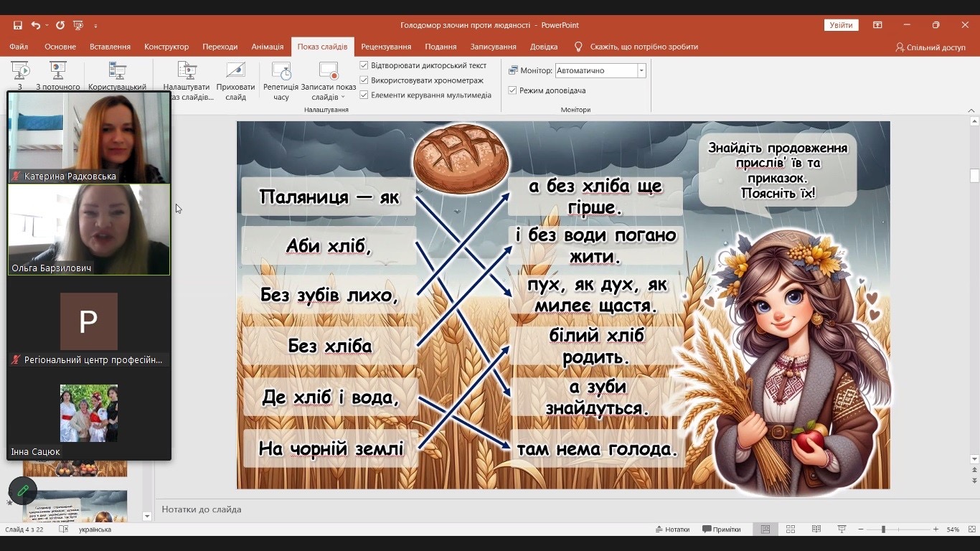Click the green pencil annotation icon
This screenshot has height=551, width=980.
[23, 491]
